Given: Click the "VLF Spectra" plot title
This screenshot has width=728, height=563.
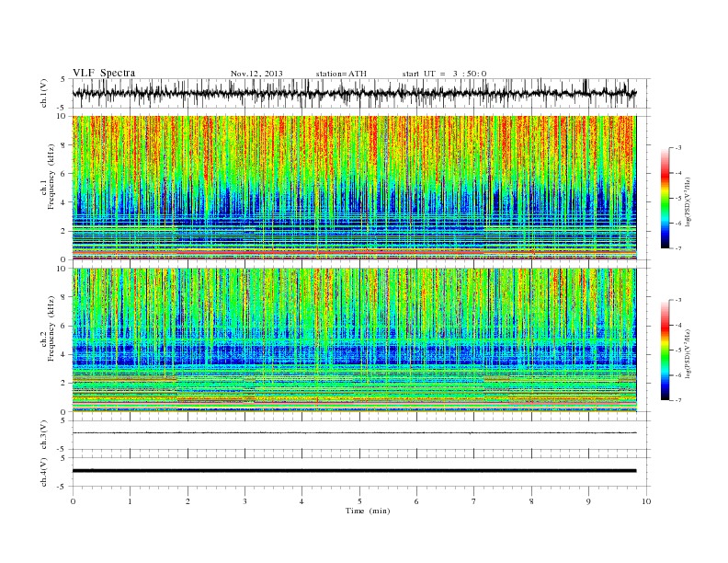Looking at the screenshot, I should pyautogui.click(x=104, y=73).
